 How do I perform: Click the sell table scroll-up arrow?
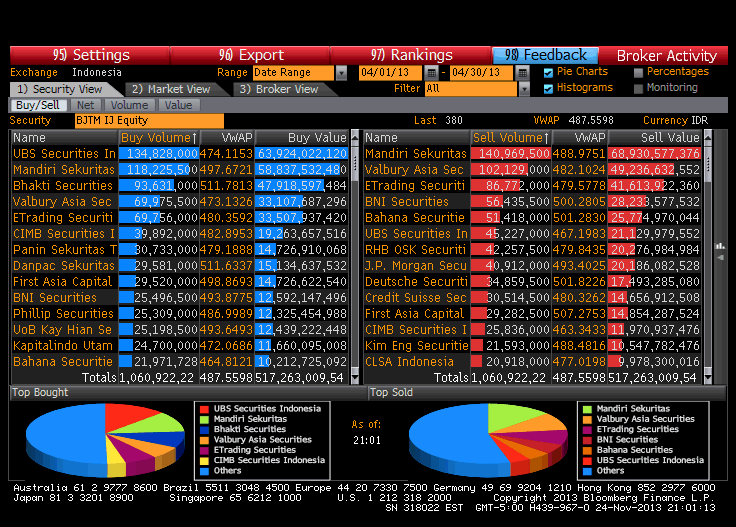[707, 137]
